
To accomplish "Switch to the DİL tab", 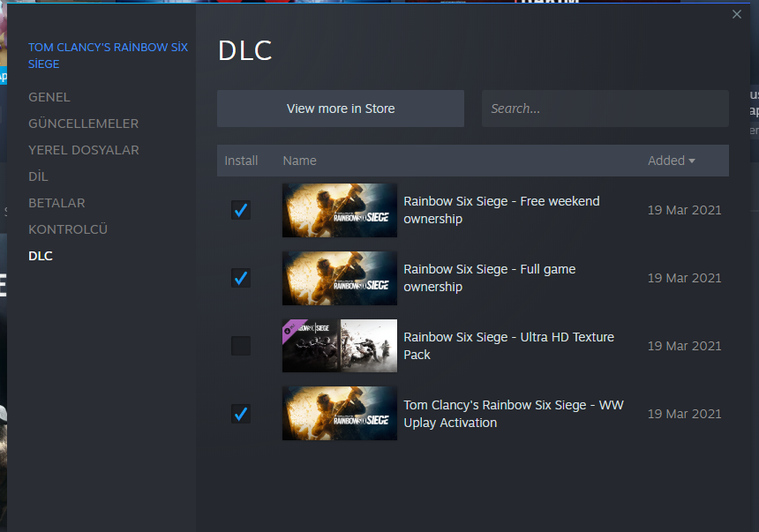I will pos(38,176).
